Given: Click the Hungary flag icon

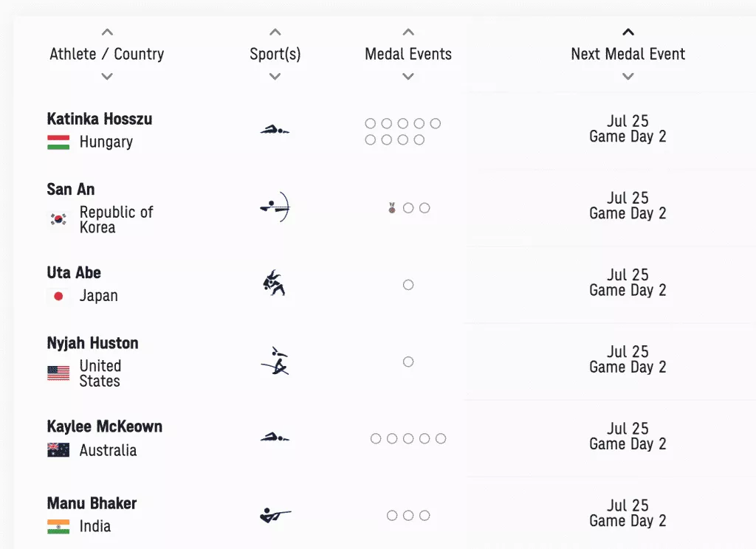Looking at the screenshot, I should (58, 142).
